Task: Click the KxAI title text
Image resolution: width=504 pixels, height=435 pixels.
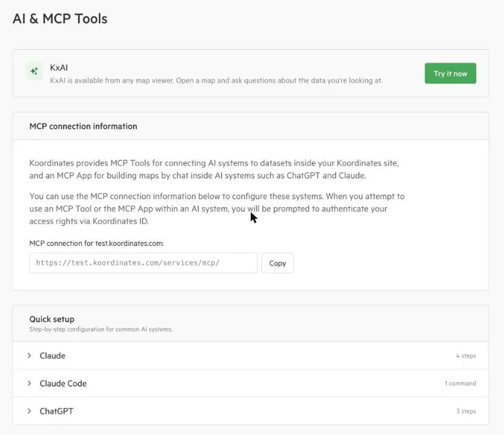Action: (59, 67)
